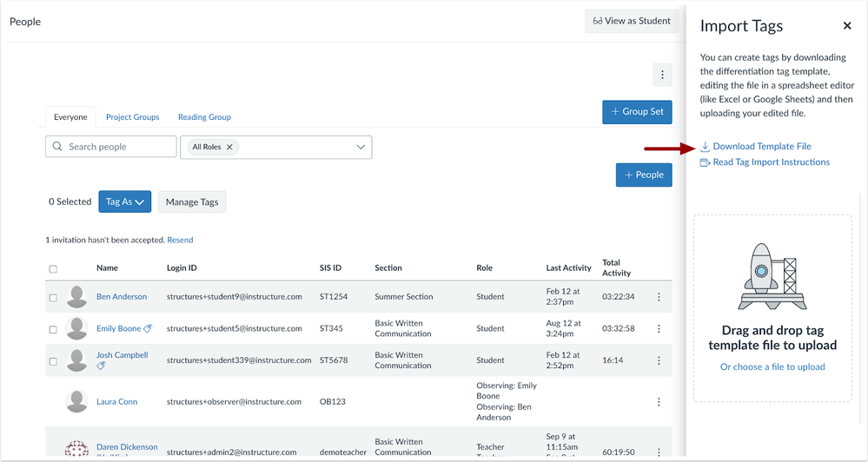868x462 pixels.
Task: Click the Login ID column header
Action: point(182,267)
